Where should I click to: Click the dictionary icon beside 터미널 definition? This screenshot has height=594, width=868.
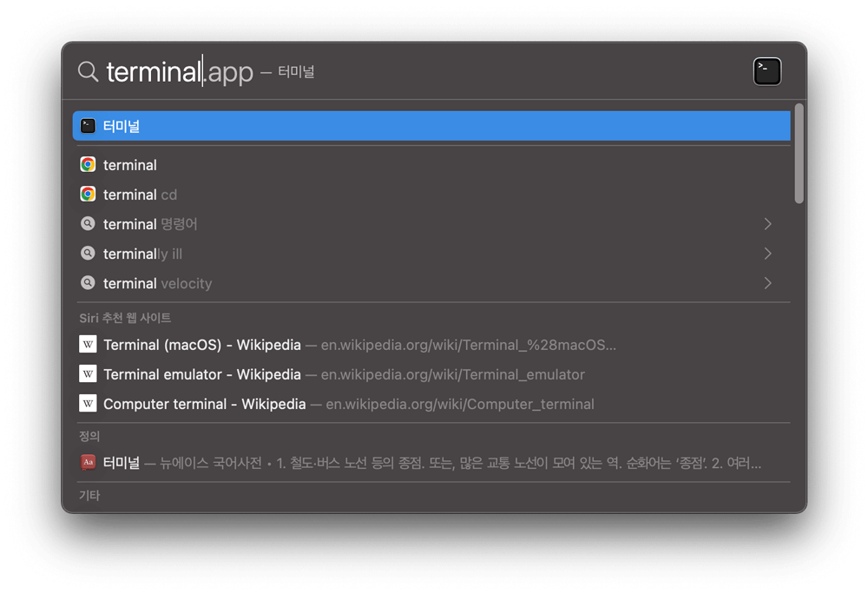[x=88, y=463]
